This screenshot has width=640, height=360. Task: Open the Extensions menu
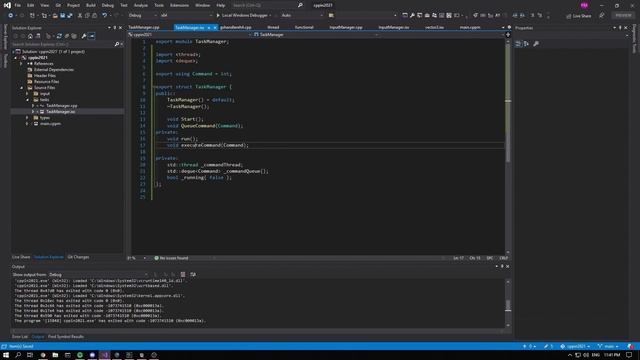pyautogui.click(x=179, y=5)
